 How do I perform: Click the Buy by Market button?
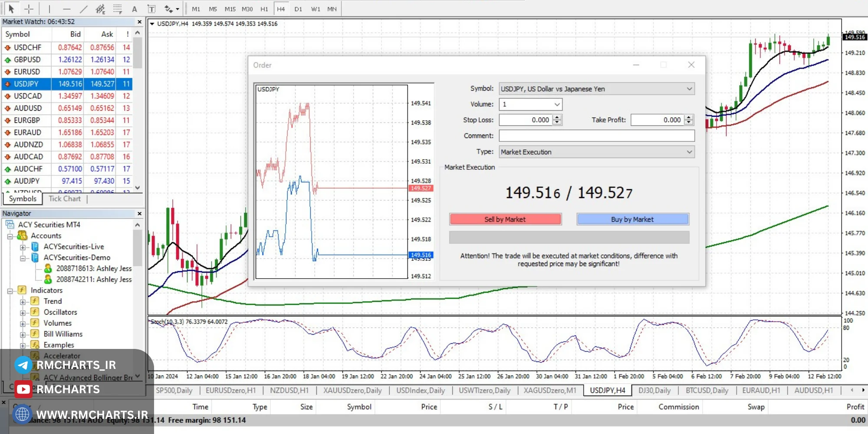(632, 219)
